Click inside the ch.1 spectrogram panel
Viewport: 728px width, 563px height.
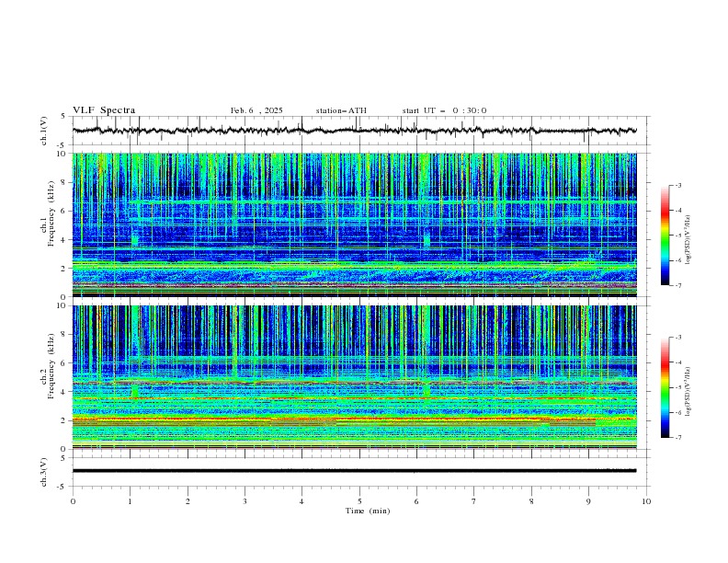[354, 224]
